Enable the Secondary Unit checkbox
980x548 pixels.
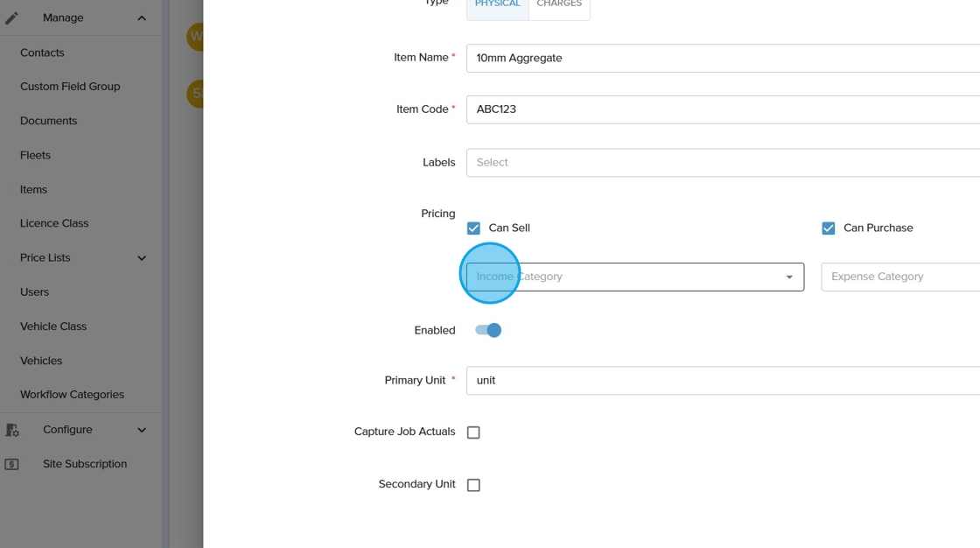pos(473,485)
